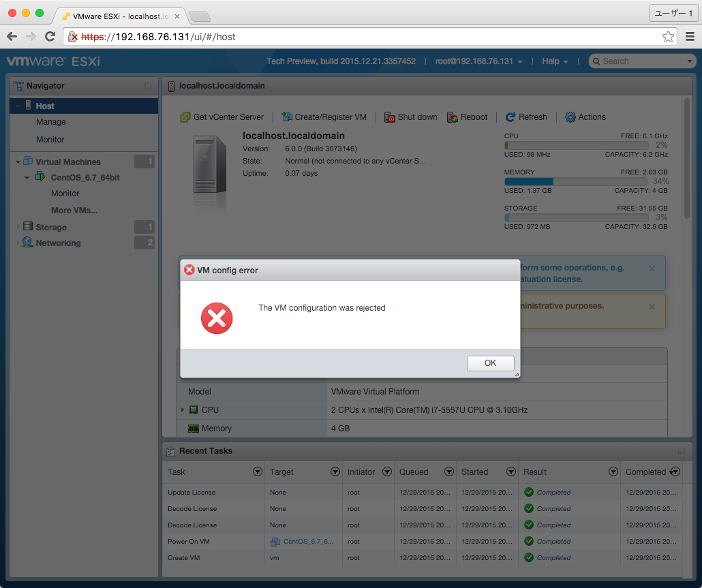Open the Actions gear menu
Screen dimensions: 702x588
coord(570,117)
